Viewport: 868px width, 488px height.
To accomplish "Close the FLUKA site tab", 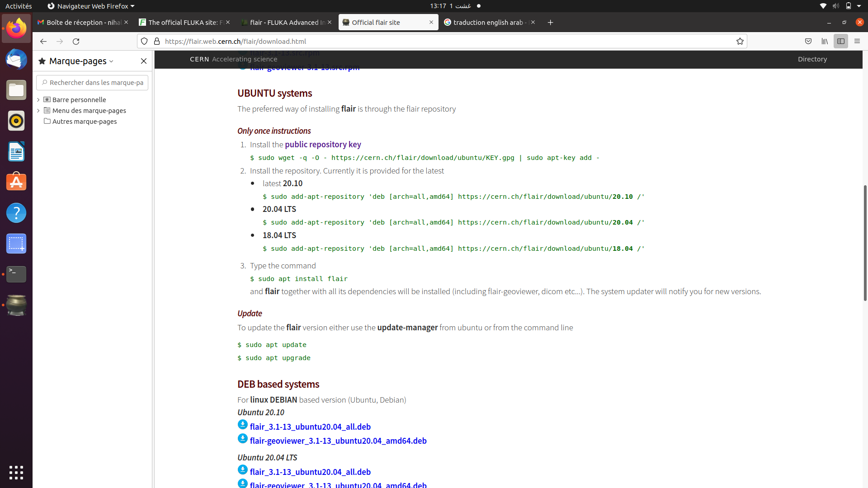I will [x=228, y=22].
